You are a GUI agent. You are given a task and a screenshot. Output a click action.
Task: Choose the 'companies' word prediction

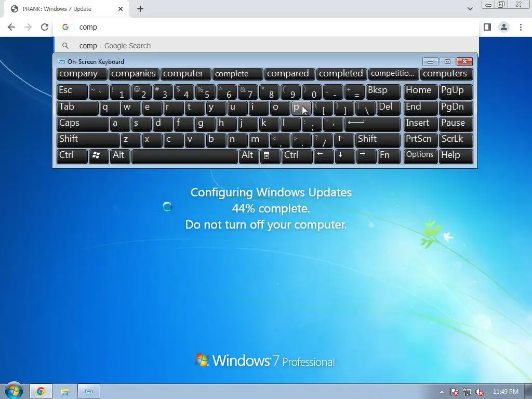[x=134, y=74]
